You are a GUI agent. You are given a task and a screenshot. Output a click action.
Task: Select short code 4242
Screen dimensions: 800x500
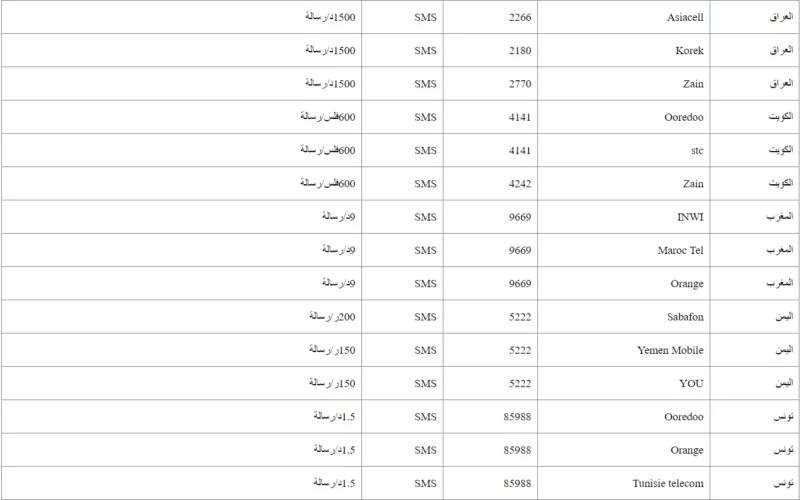[518, 183]
